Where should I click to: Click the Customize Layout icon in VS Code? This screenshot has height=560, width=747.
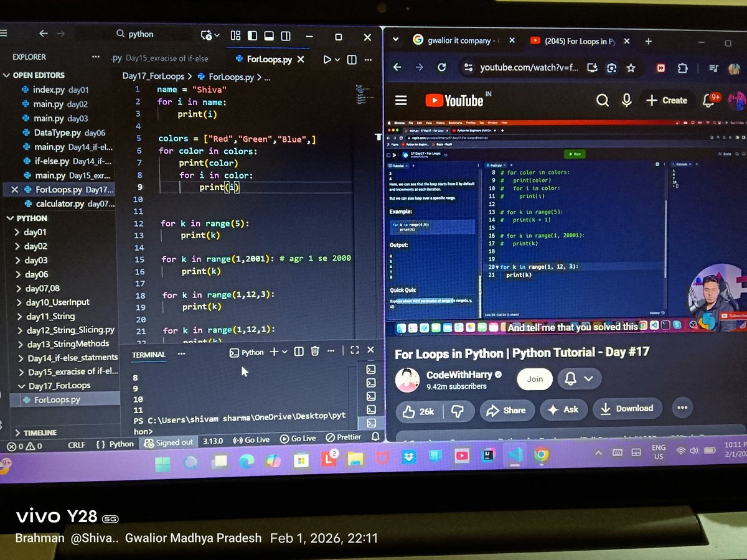(236, 35)
